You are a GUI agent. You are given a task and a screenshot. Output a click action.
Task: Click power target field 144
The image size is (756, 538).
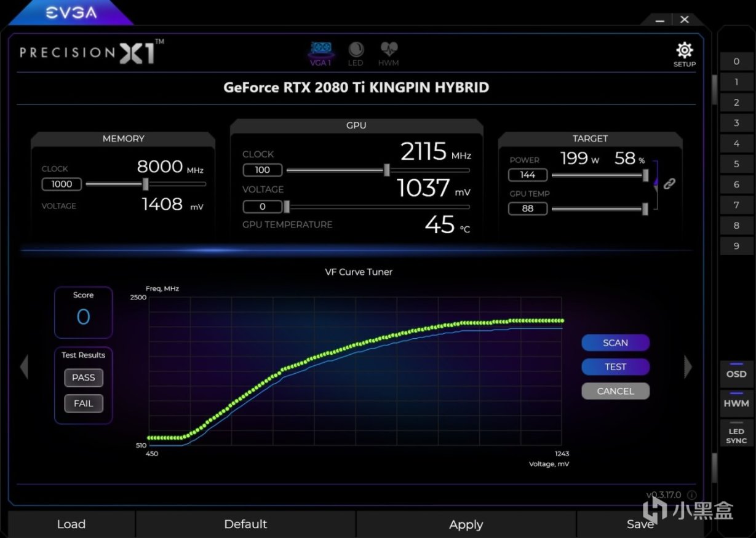click(528, 175)
